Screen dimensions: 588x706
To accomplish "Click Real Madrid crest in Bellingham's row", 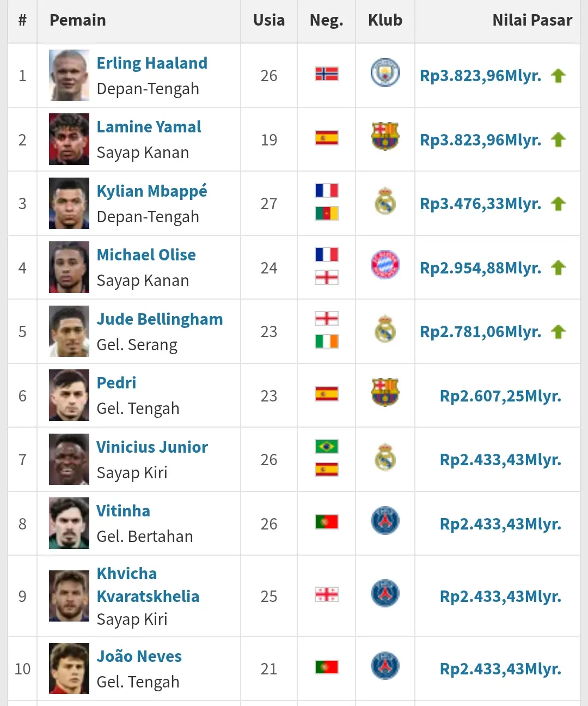I will [385, 328].
